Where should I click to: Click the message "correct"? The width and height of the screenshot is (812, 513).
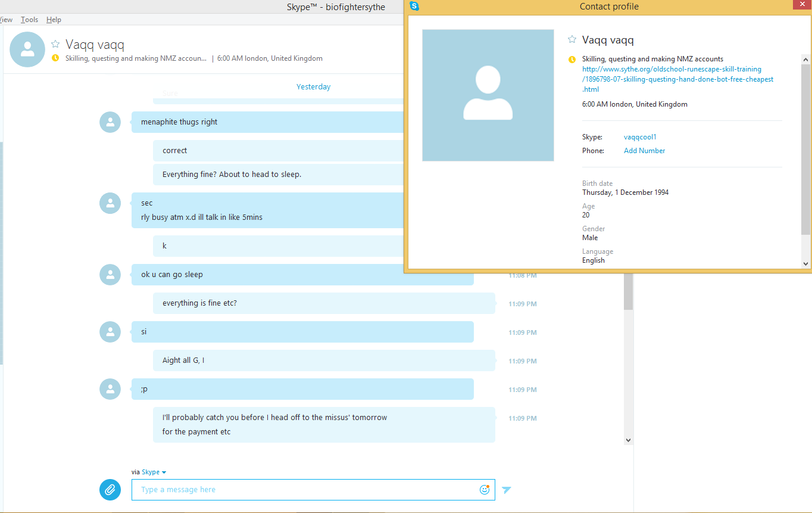(x=175, y=151)
